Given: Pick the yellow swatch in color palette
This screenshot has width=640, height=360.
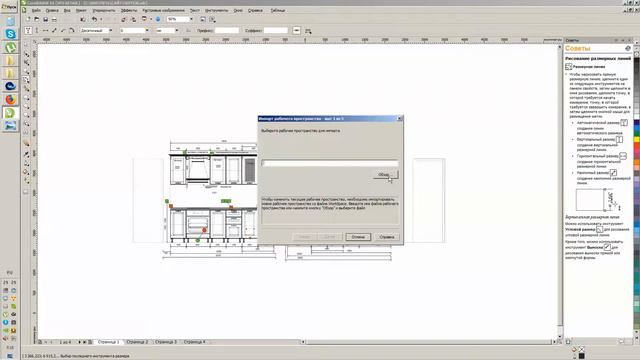Looking at the screenshot, I should click(637, 139).
